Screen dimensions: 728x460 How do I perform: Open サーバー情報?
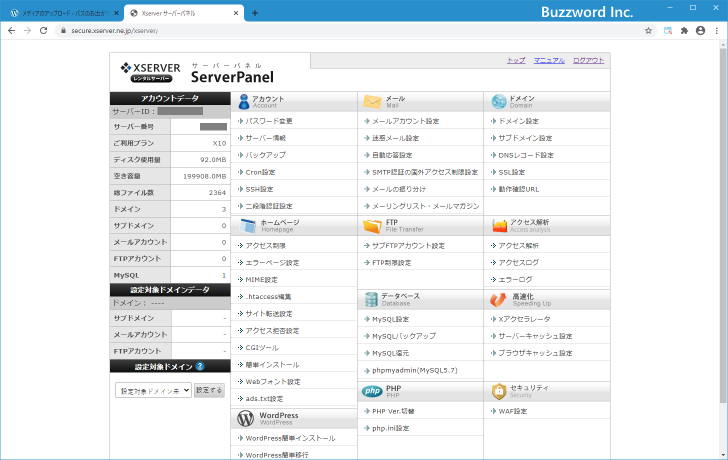(x=266, y=138)
